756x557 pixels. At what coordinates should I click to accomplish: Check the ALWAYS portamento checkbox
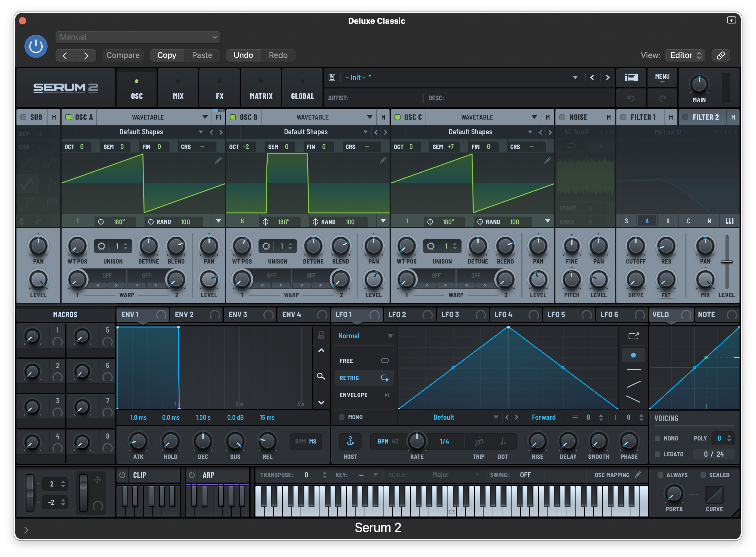[660, 475]
